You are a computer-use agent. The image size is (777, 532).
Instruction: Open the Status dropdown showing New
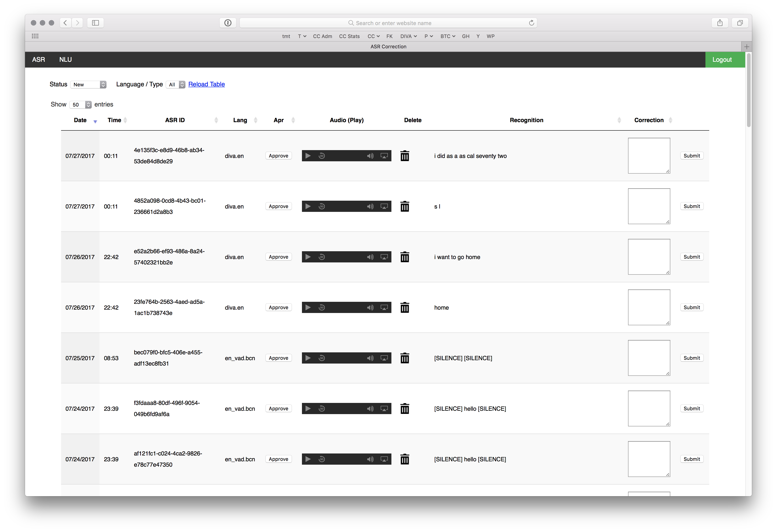pyautogui.click(x=89, y=85)
